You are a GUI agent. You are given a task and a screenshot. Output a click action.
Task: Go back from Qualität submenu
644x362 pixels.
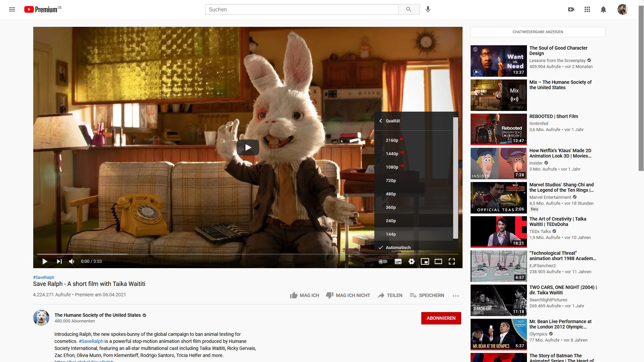coord(381,121)
